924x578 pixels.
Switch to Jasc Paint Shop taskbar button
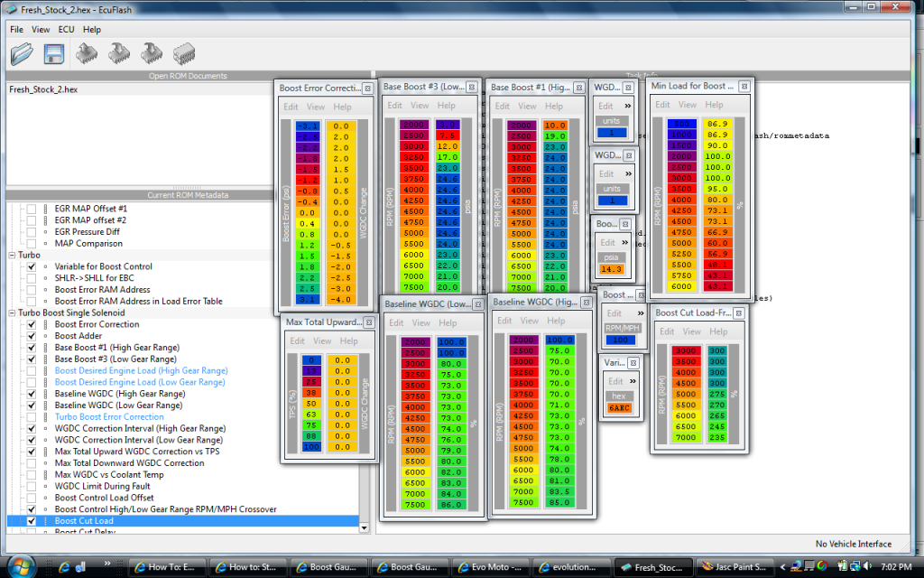click(735, 567)
